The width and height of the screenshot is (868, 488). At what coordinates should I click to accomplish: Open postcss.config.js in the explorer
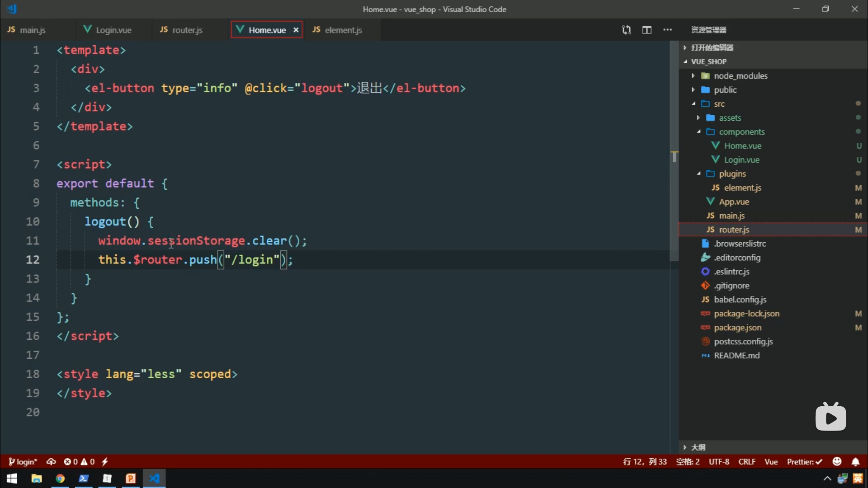(773, 342)
